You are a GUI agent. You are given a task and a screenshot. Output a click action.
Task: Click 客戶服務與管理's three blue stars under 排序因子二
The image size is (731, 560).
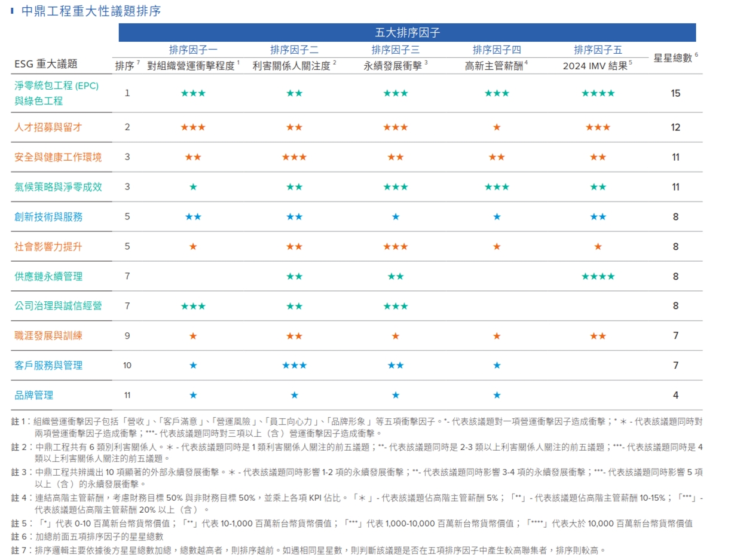(294, 365)
